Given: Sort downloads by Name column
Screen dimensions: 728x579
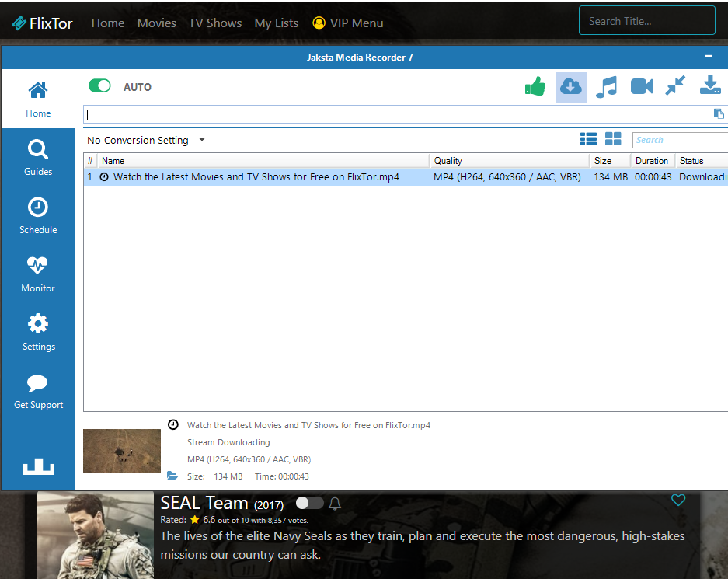Looking at the screenshot, I should 263,161.
